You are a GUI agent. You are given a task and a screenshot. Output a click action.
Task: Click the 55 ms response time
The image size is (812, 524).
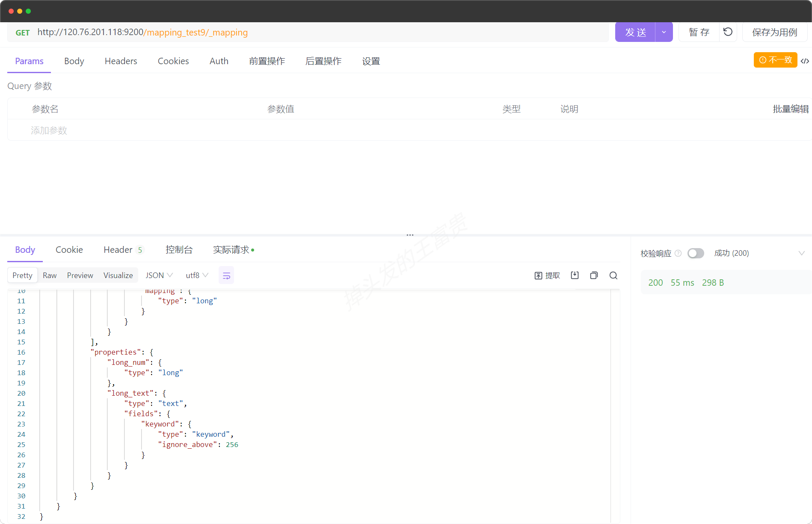coord(682,283)
